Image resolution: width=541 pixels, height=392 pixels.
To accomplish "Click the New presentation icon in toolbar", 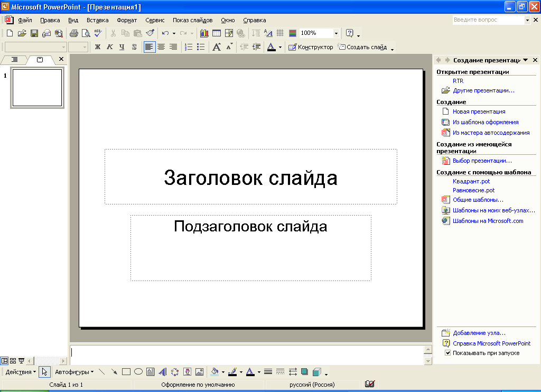I will (10, 33).
